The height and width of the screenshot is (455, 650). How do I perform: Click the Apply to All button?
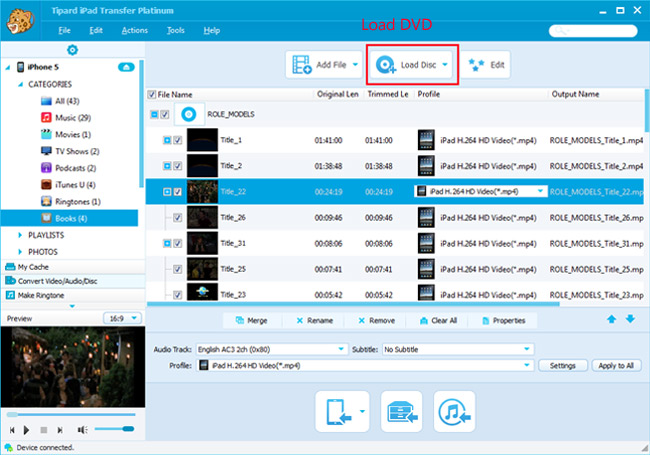616,365
